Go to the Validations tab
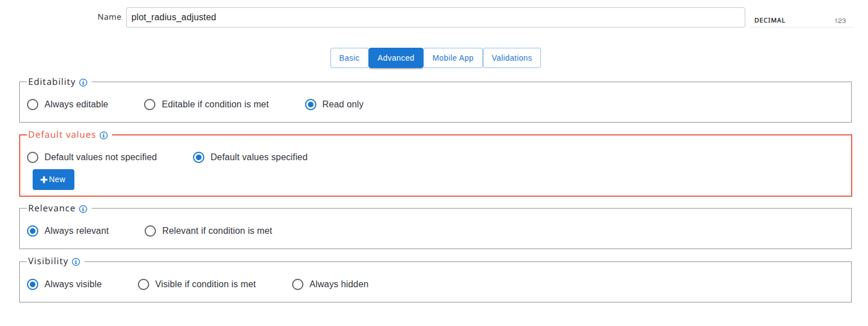The image size is (868, 326). click(512, 58)
